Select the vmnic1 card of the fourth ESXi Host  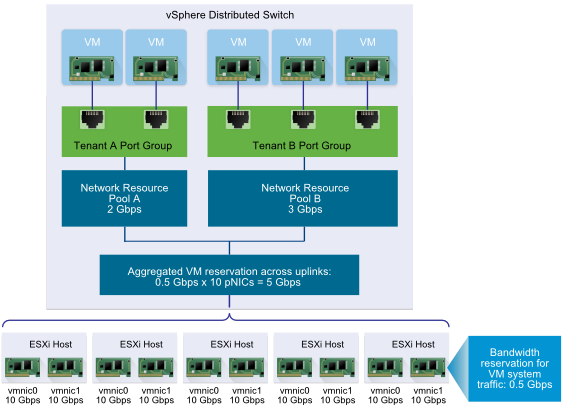[337, 367]
